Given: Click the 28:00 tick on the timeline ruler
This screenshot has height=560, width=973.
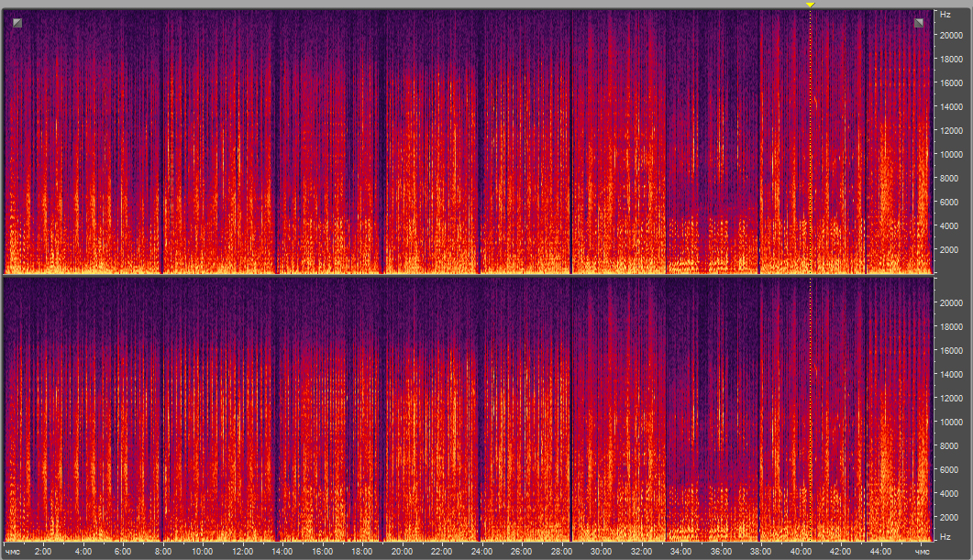Looking at the screenshot, I should (561, 552).
